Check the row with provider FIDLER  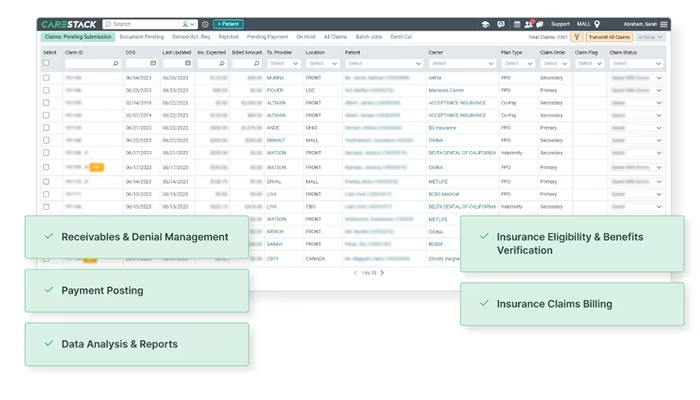pyautogui.click(x=46, y=90)
